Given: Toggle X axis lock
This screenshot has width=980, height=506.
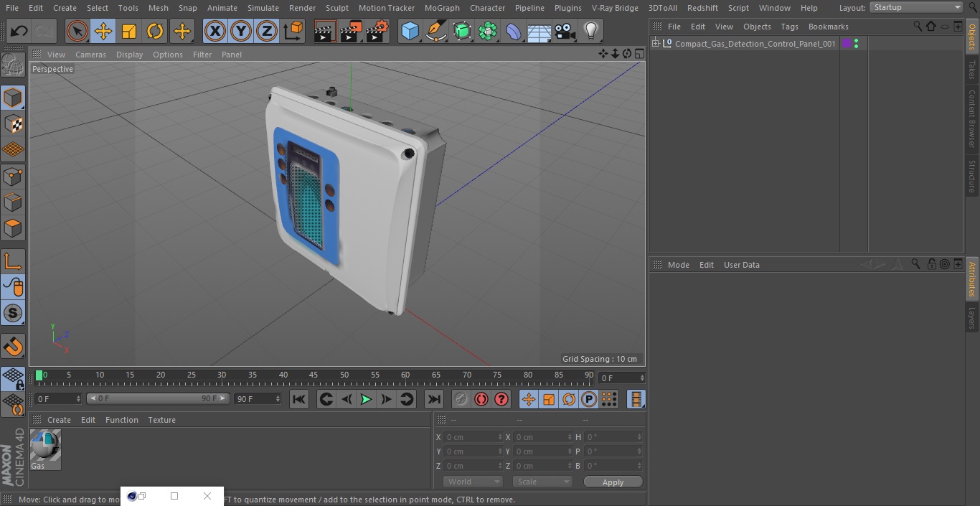Looking at the screenshot, I should pos(215,31).
